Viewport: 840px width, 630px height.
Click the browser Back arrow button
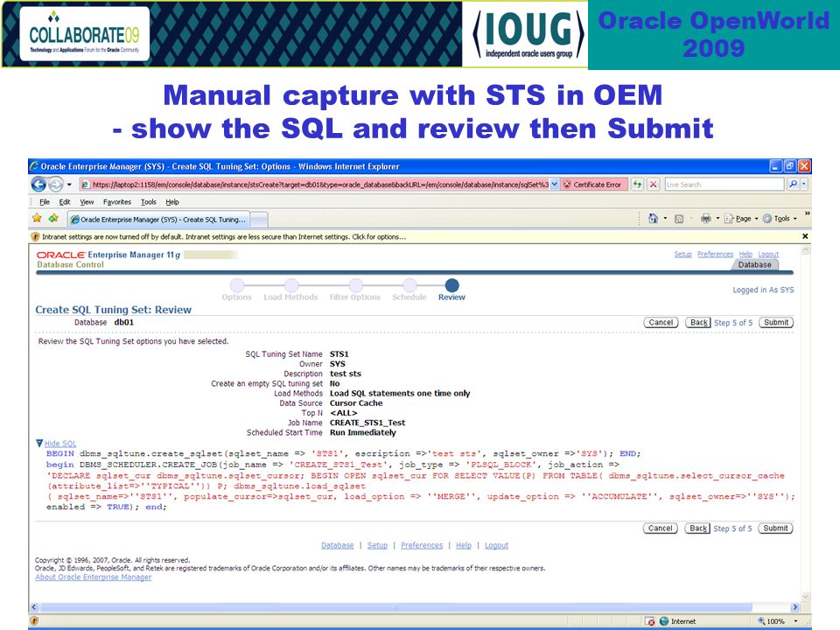[38, 185]
